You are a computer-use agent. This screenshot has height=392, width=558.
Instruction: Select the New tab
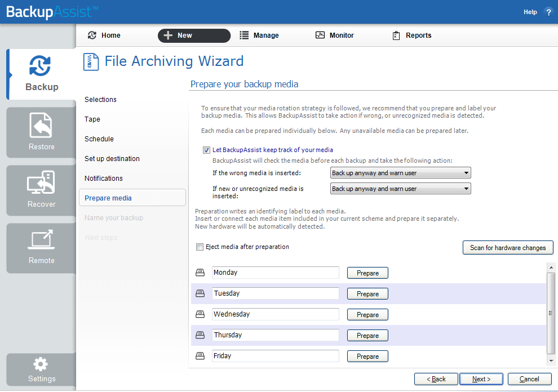[x=194, y=35]
